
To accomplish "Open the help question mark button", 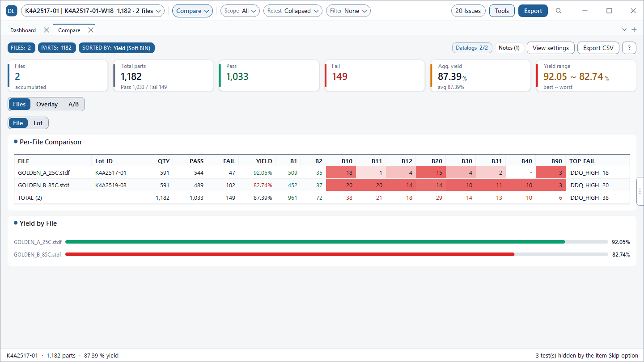I will pyautogui.click(x=629, y=48).
